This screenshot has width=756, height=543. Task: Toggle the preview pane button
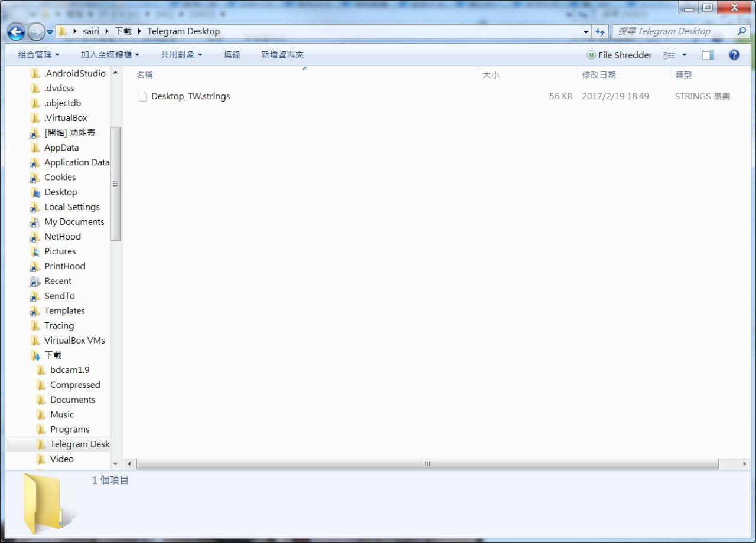(x=708, y=55)
